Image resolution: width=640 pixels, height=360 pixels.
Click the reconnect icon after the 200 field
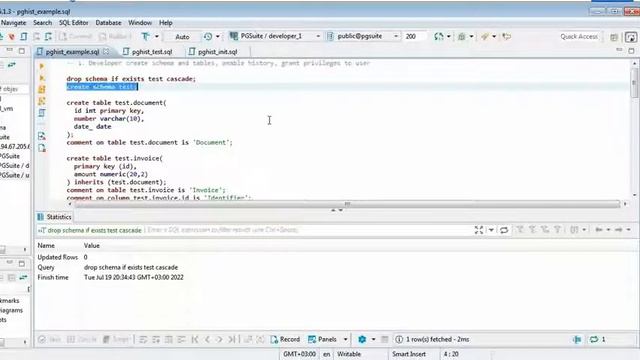point(439,36)
